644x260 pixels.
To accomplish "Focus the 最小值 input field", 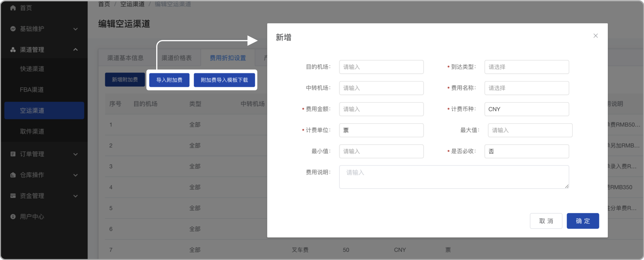I will pyautogui.click(x=381, y=151).
